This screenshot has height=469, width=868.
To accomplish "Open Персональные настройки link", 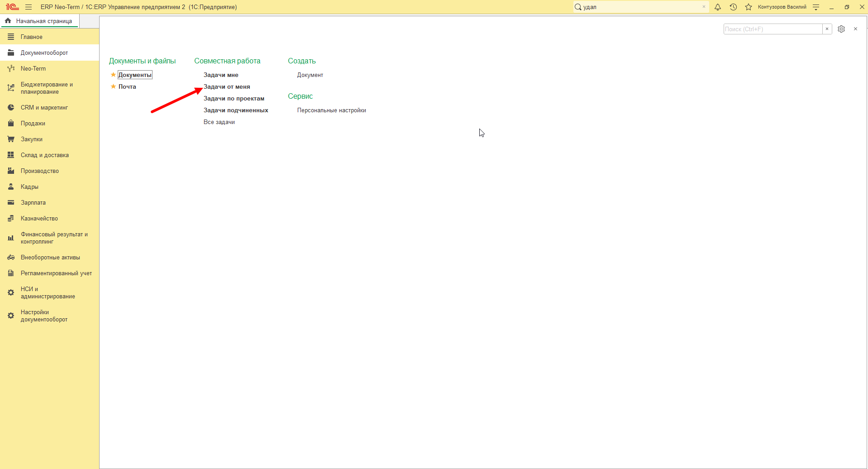I will click(x=332, y=110).
